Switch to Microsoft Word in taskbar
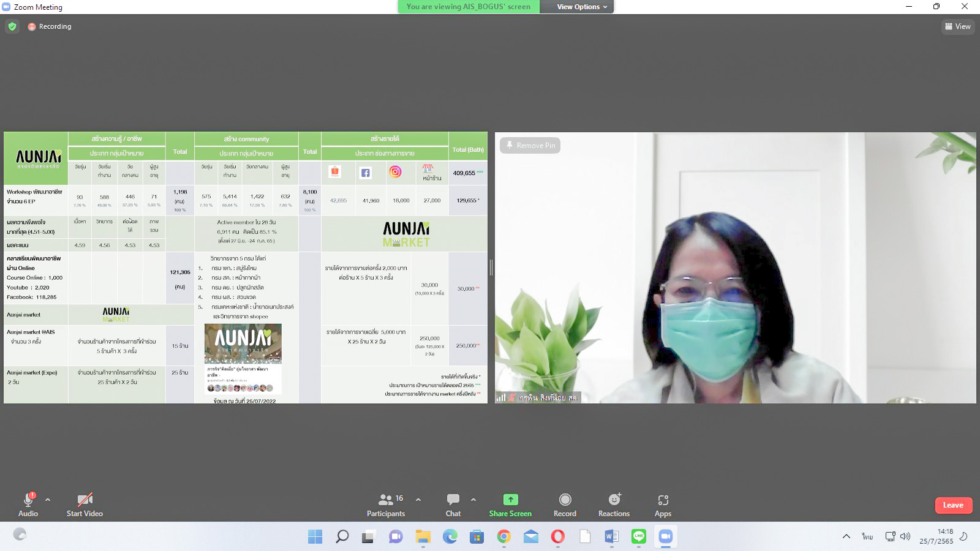Screen dimensions: 980x551 [x=612, y=537]
